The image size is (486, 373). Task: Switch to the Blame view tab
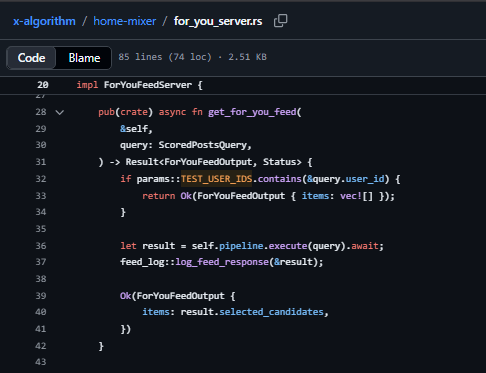click(84, 58)
